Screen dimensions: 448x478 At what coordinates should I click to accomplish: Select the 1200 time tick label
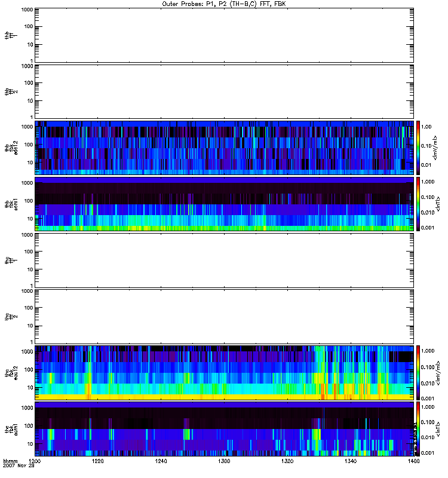pyautogui.click(x=35, y=462)
